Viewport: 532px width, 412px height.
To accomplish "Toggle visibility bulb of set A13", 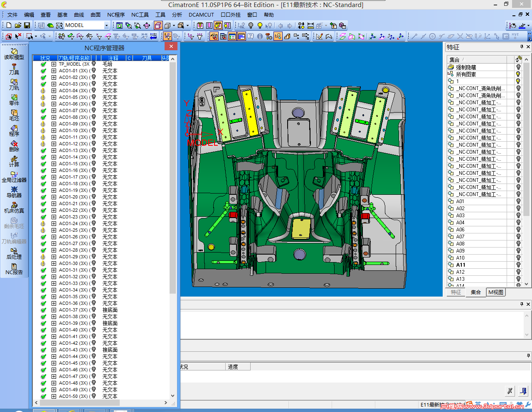I will pos(518,279).
